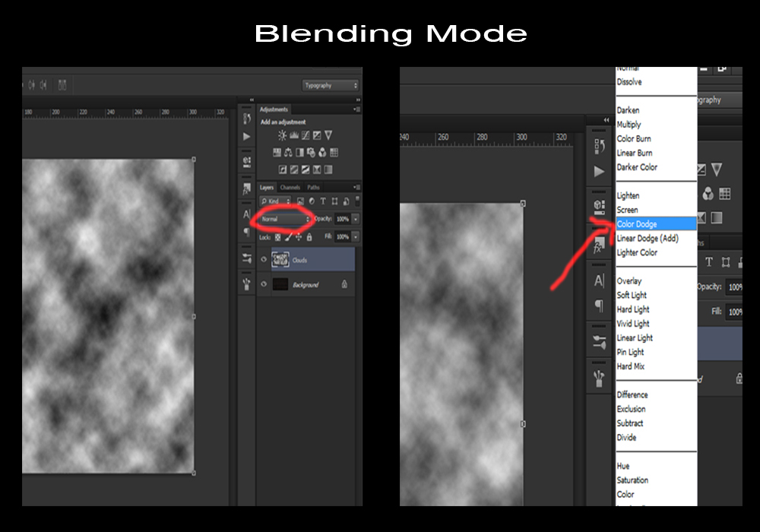Select the Clouds layer thumbnail
760x532 pixels.
(280, 260)
